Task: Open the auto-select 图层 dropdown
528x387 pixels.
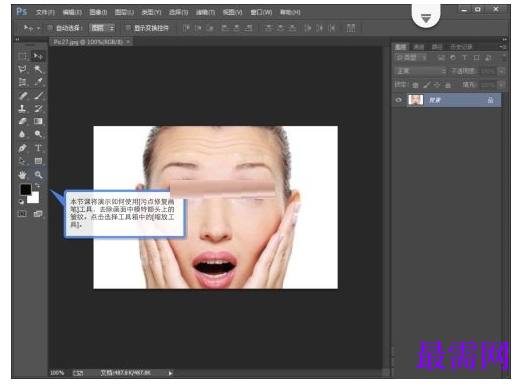Action: [102, 28]
